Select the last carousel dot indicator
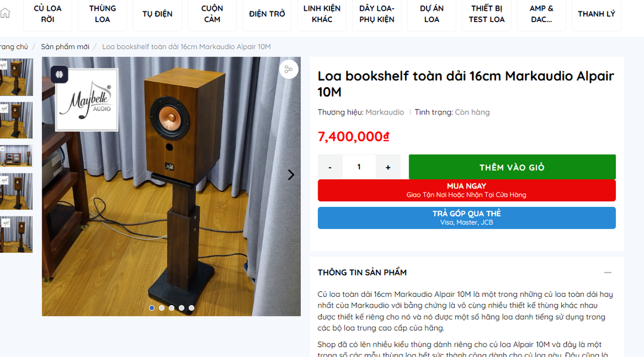 coord(191,308)
